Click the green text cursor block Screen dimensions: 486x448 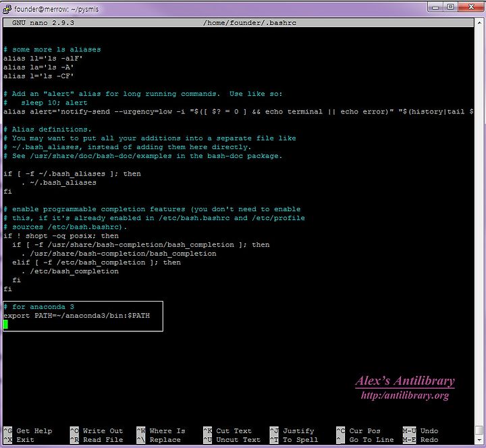click(x=5, y=325)
